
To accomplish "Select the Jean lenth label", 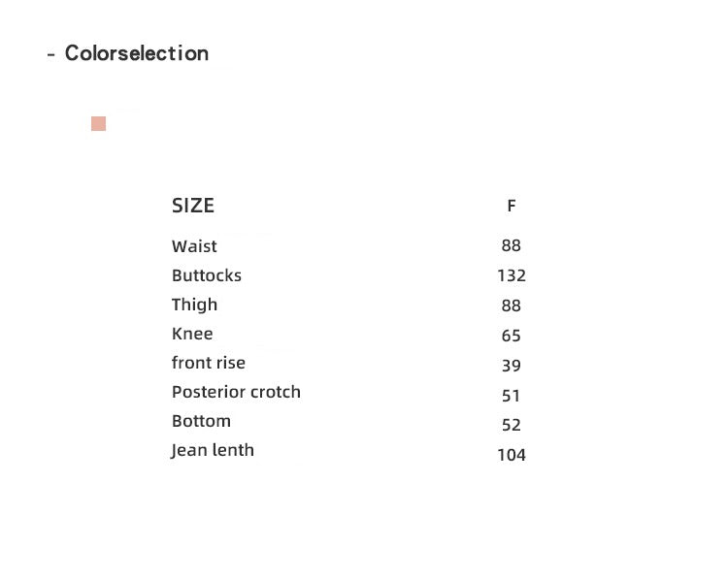I will tap(213, 450).
